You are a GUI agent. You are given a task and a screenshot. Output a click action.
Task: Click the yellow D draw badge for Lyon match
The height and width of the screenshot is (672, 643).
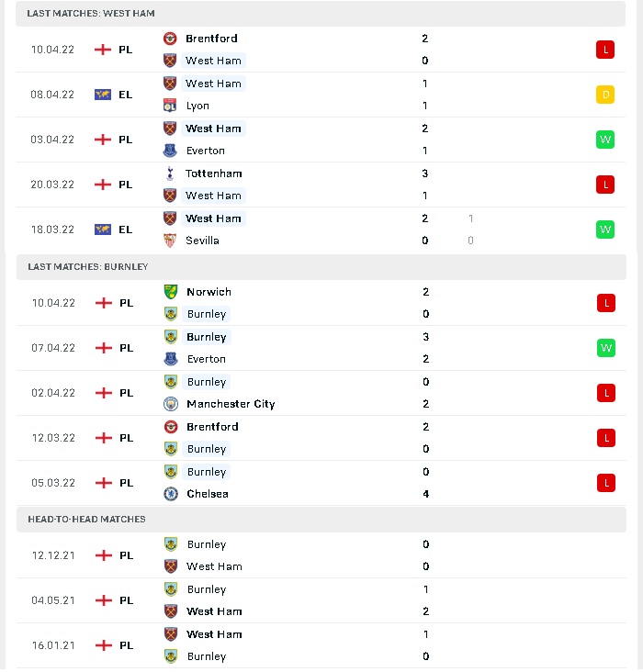pyautogui.click(x=604, y=95)
